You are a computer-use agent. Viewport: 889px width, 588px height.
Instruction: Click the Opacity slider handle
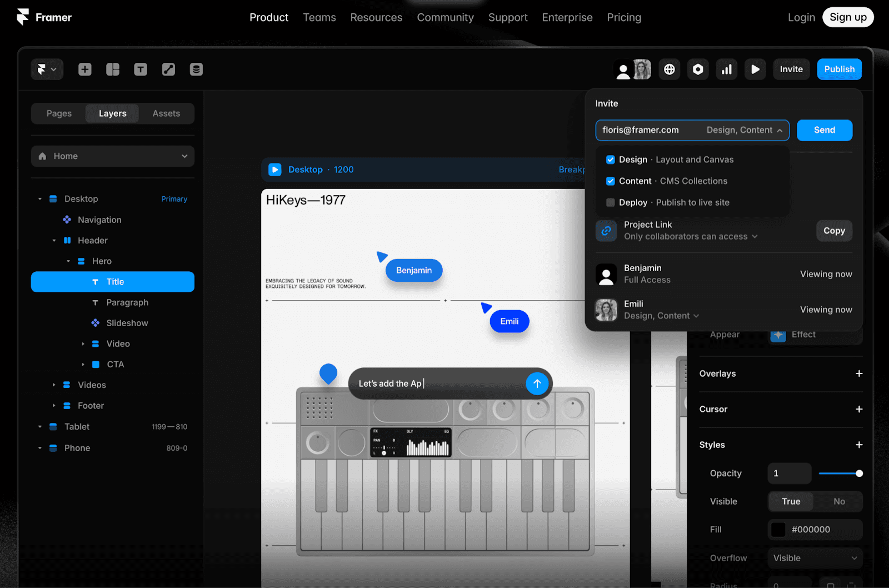tap(859, 474)
